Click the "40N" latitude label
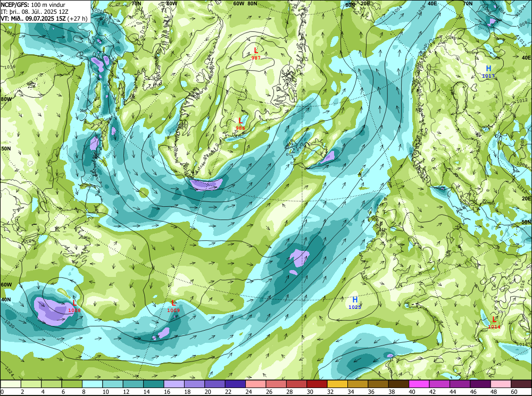This screenshot has height=396, width=532. pyautogui.click(x=6, y=300)
